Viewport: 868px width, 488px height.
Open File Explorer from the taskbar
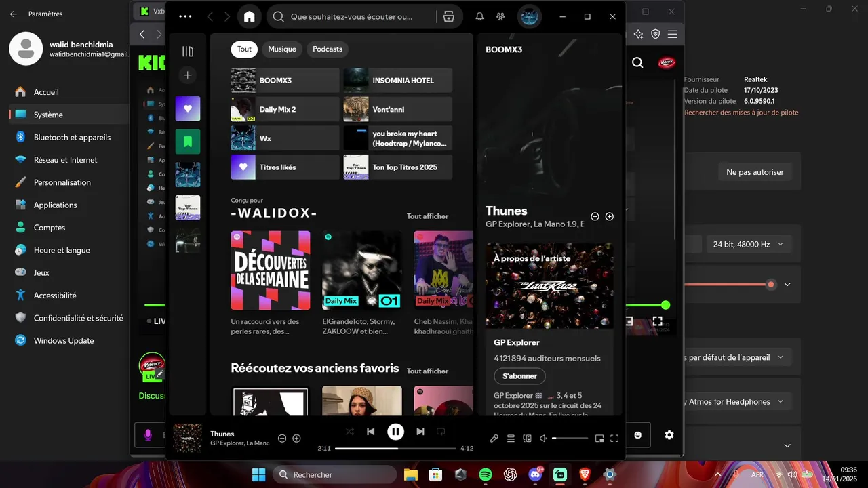click(x=410, y=474)
